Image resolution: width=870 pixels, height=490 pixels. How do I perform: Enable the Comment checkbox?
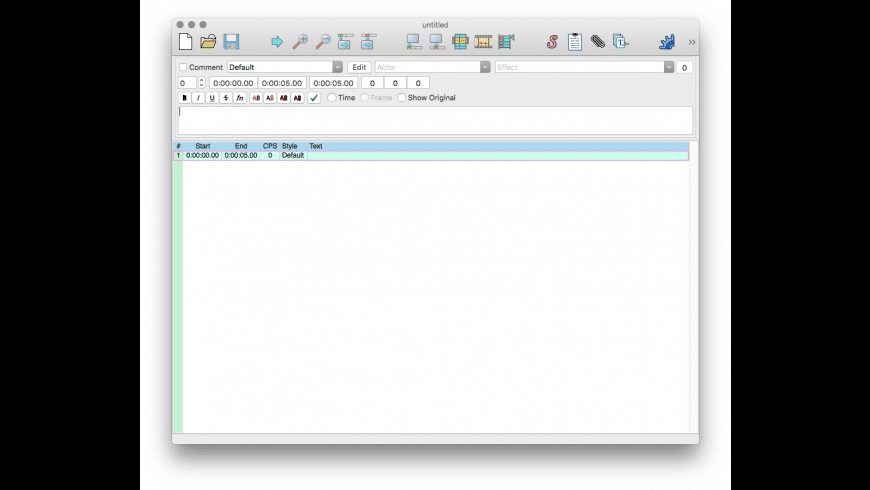click(x=183, y=67)
